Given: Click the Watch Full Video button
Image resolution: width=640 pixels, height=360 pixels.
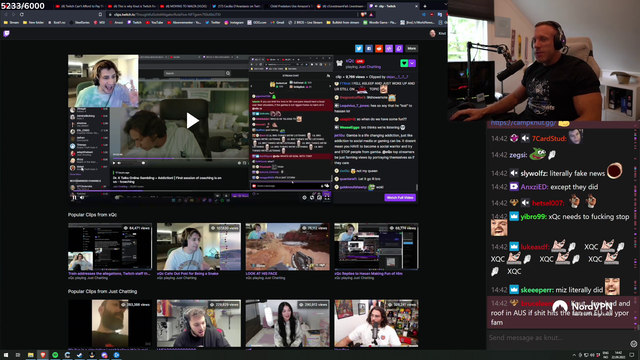Looking at the screenshot, I should (x=400, y=198).
